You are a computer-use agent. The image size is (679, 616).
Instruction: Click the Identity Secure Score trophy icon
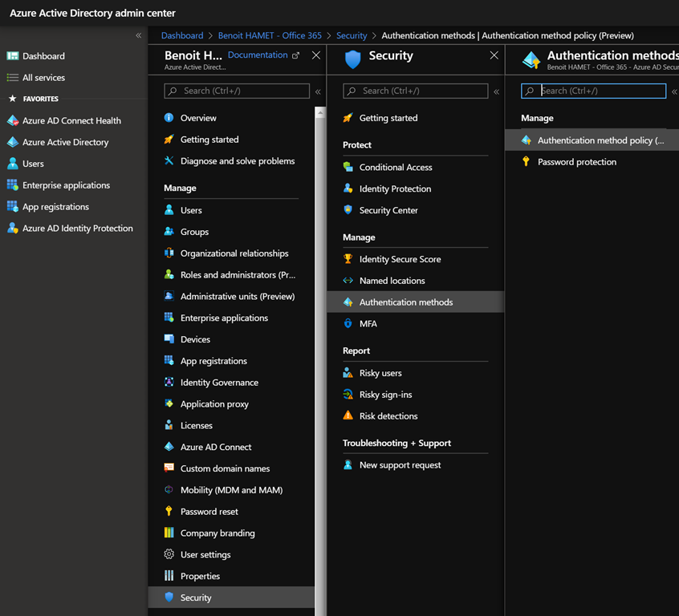coord(348,259)
